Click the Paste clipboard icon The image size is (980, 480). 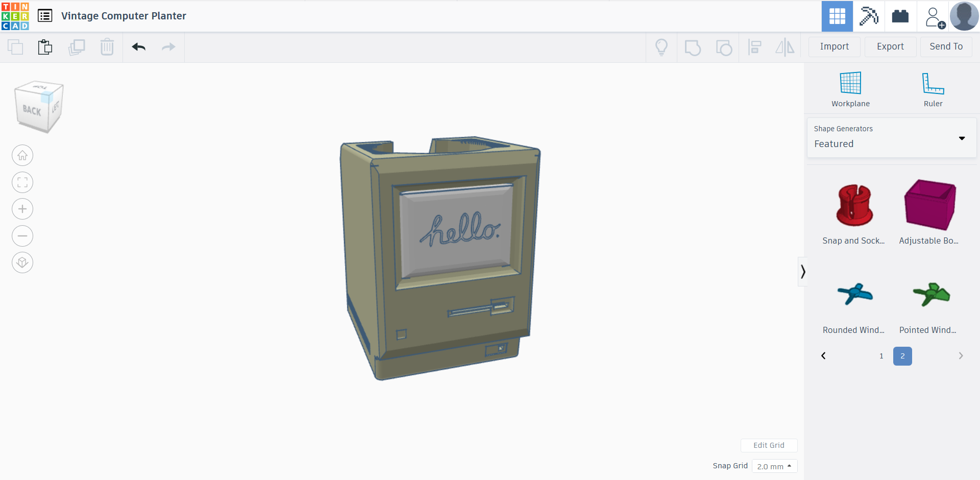pyautogui.click(x=45, y=47)
